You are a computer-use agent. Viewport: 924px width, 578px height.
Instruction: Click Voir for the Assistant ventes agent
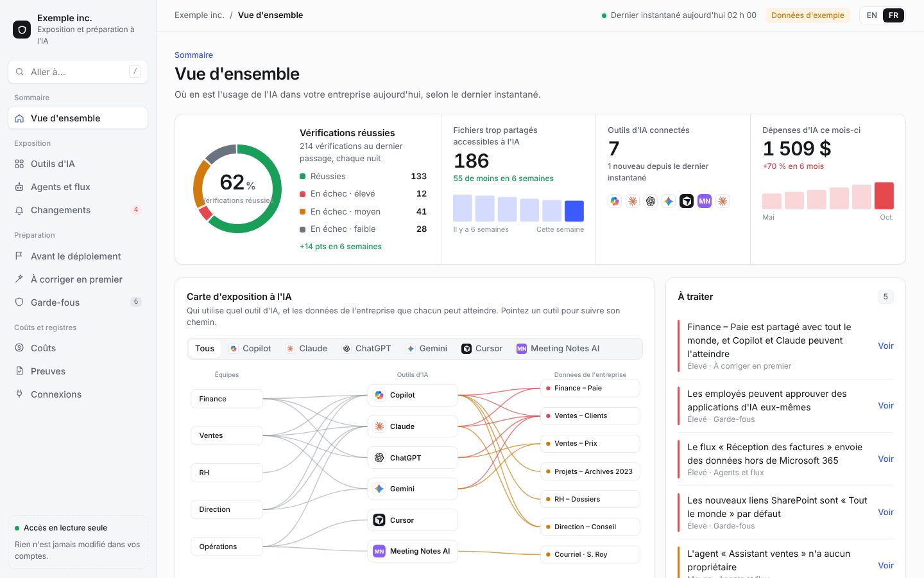pyautogui.click(x=886, y=565)
